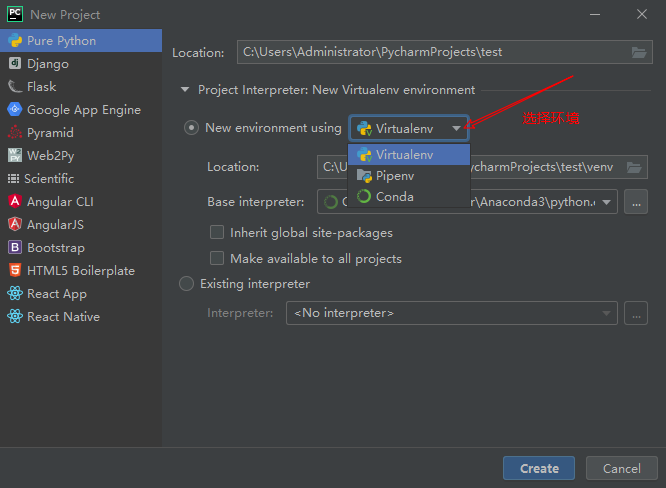Click the Angular CLI icon

(15, 201)
